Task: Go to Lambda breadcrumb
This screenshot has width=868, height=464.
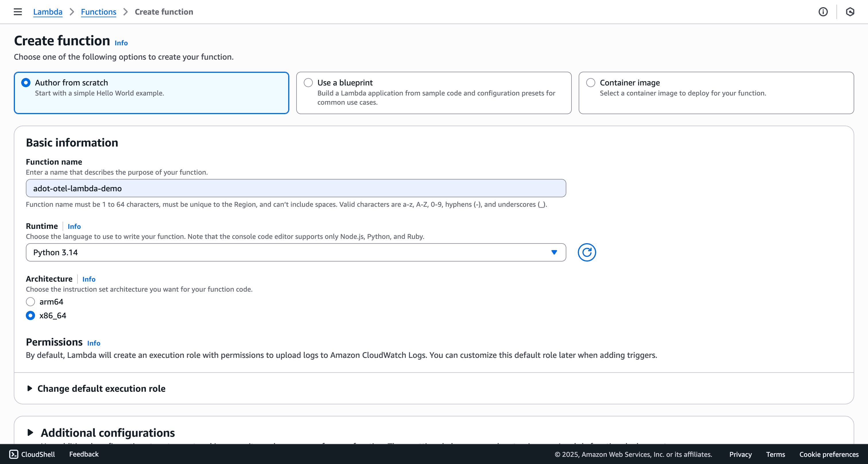Action: [48, 12]
